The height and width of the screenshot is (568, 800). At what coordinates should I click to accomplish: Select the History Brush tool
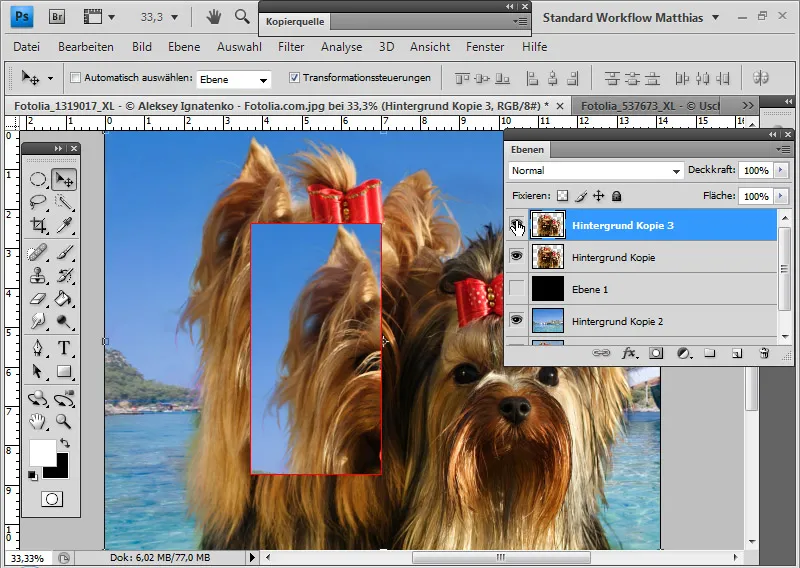click(64, 276)
